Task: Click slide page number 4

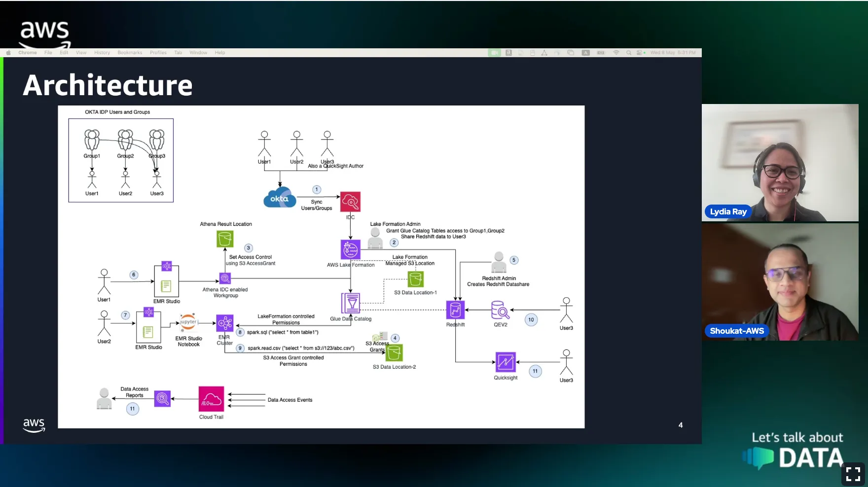Action: tap(681, 425)
